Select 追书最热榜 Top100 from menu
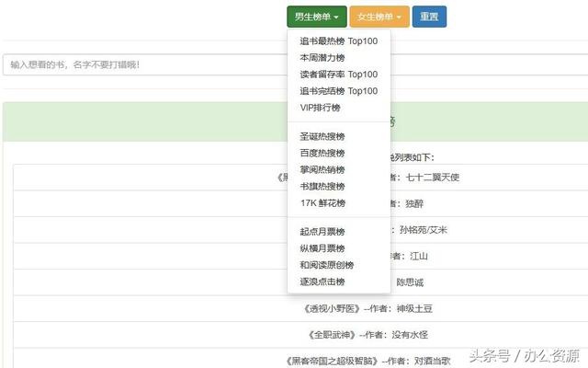Image resolution: width=588 pixels, height=368 pixels. pos(338,41)
